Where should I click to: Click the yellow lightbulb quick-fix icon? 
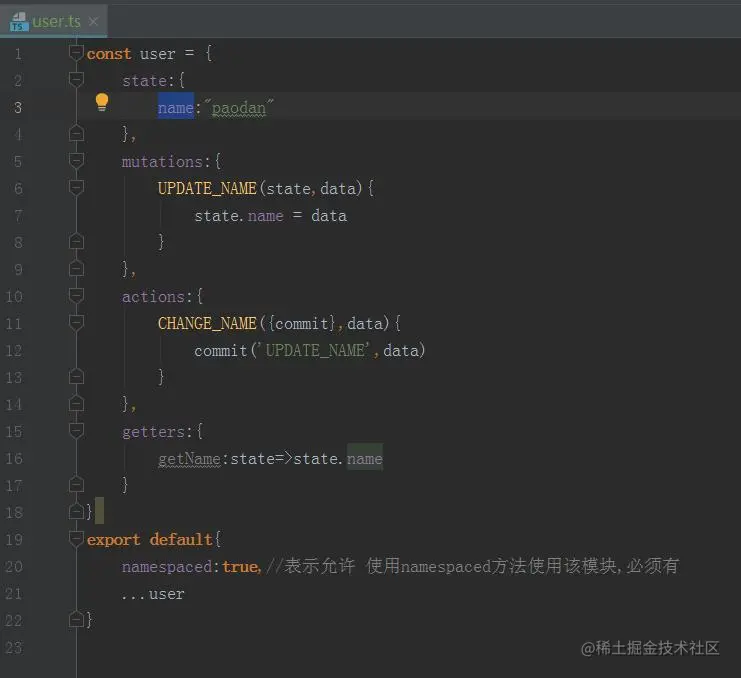pos(102,102)
